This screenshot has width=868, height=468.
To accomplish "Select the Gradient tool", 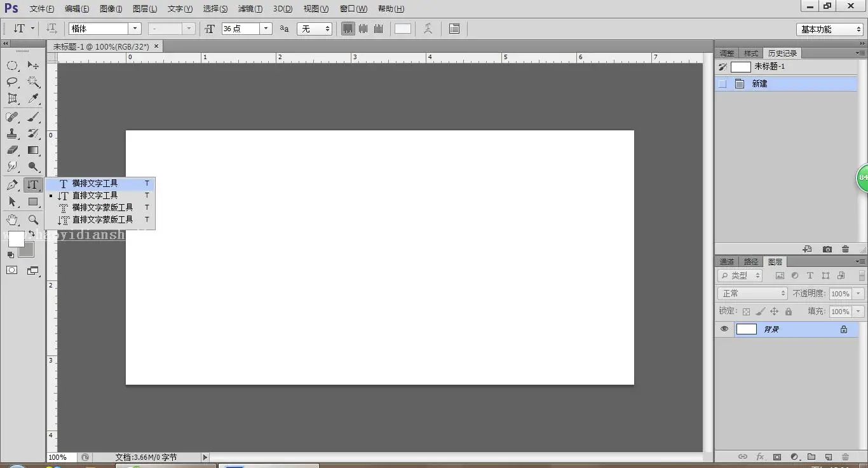I will (33, 150).
